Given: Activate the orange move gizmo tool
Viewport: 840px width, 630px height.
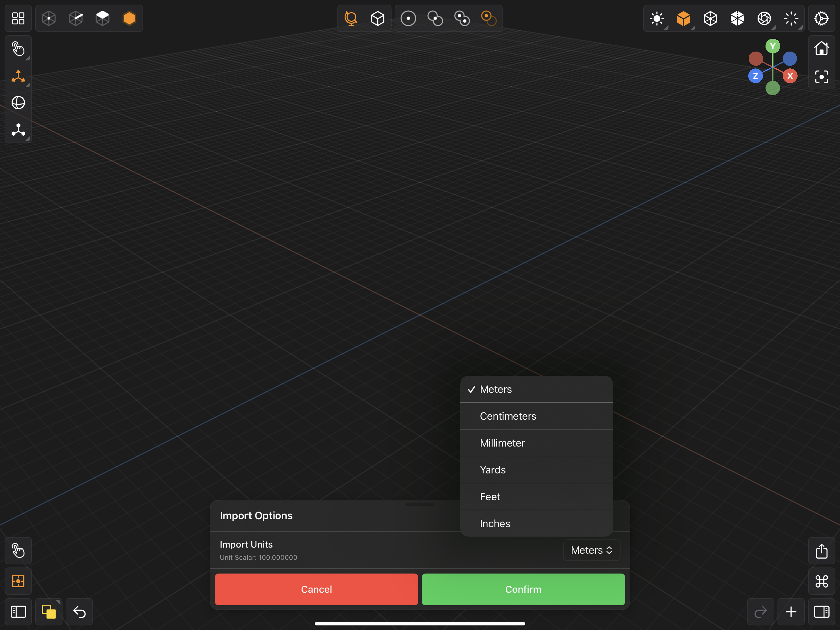Looking at the screenshot, I should click(18, 76).
